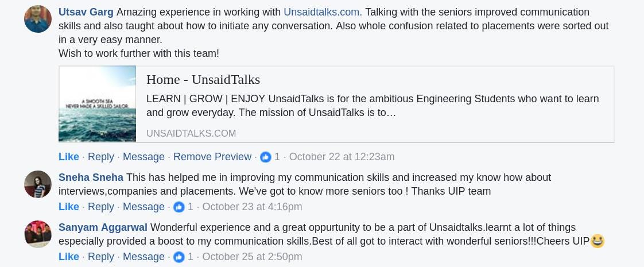Click the Utsav Garg name link

(86, 12)
